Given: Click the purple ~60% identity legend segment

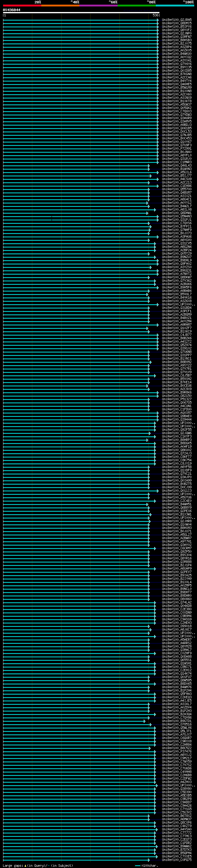Looking at the screenshot, I should click(98, 6).
